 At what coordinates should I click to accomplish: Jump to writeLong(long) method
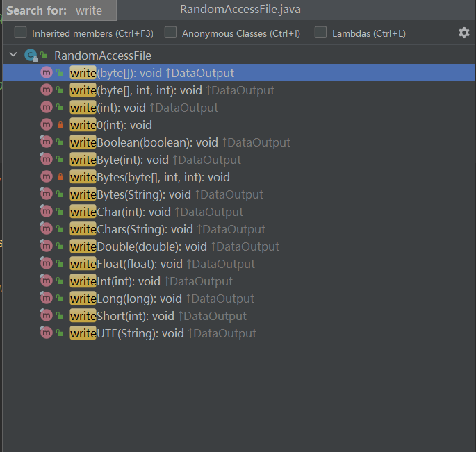[x=238, y=299]
